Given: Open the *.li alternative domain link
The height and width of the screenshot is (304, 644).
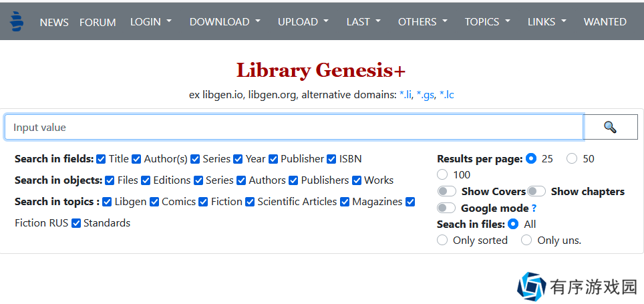Looking at the screenshot, I should pos(405,95).
